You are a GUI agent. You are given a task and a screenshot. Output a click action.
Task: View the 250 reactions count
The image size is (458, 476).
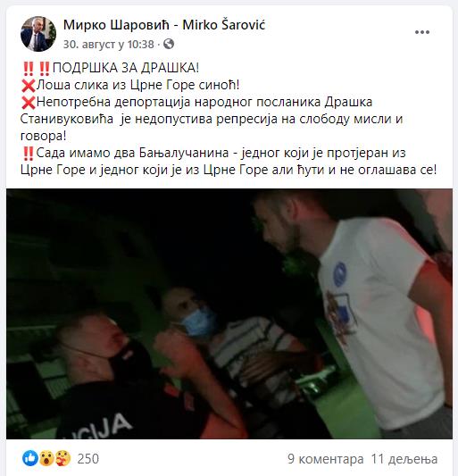point(88,459)
